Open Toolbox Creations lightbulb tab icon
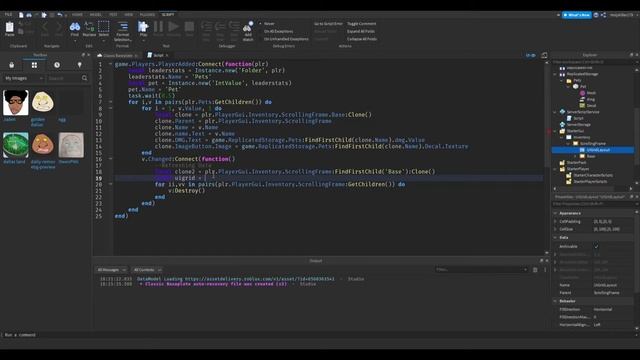 pyautogui.click(x=80, y=65)
